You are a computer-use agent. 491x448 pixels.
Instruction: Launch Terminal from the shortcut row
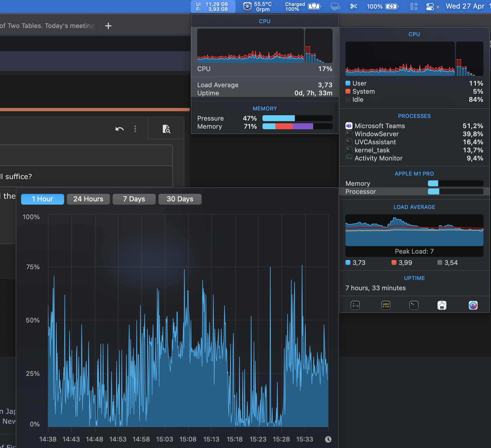coord(414,305)
